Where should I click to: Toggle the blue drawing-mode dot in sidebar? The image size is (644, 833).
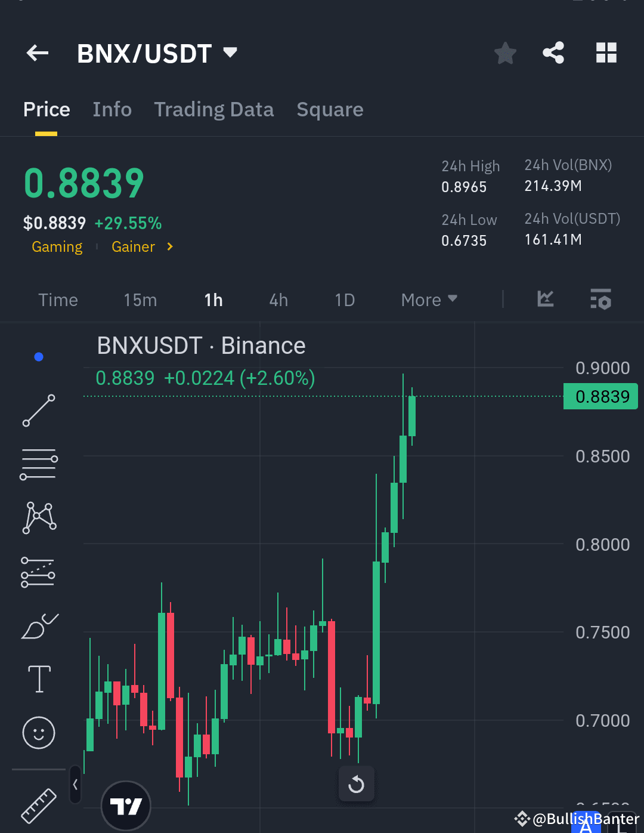tap(39, 356)
